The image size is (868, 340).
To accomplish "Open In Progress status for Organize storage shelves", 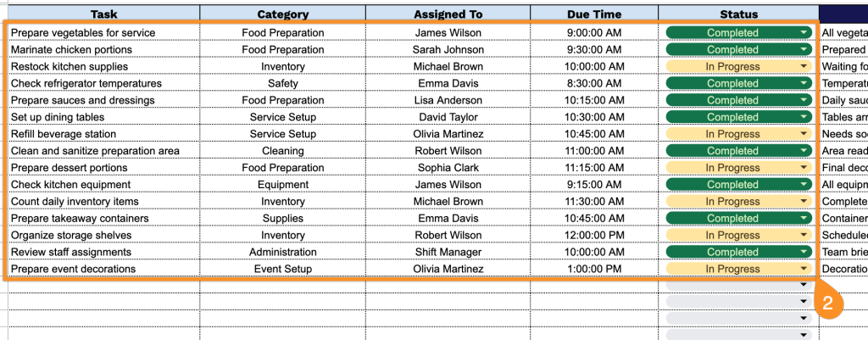I will 738,236.
